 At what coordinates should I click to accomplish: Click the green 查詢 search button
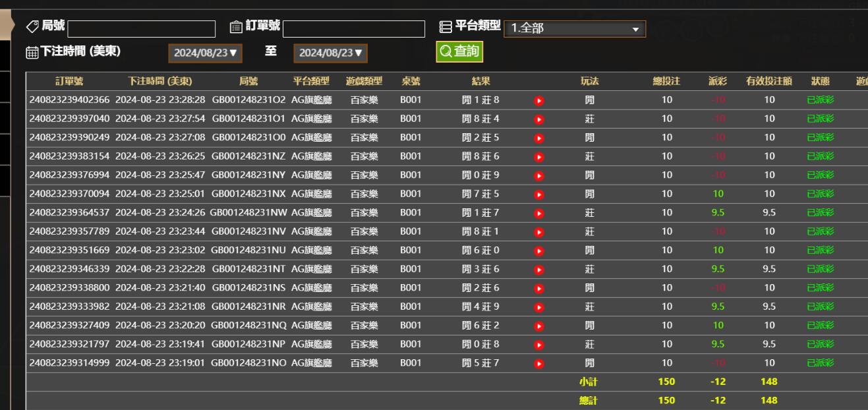point(458,51)
